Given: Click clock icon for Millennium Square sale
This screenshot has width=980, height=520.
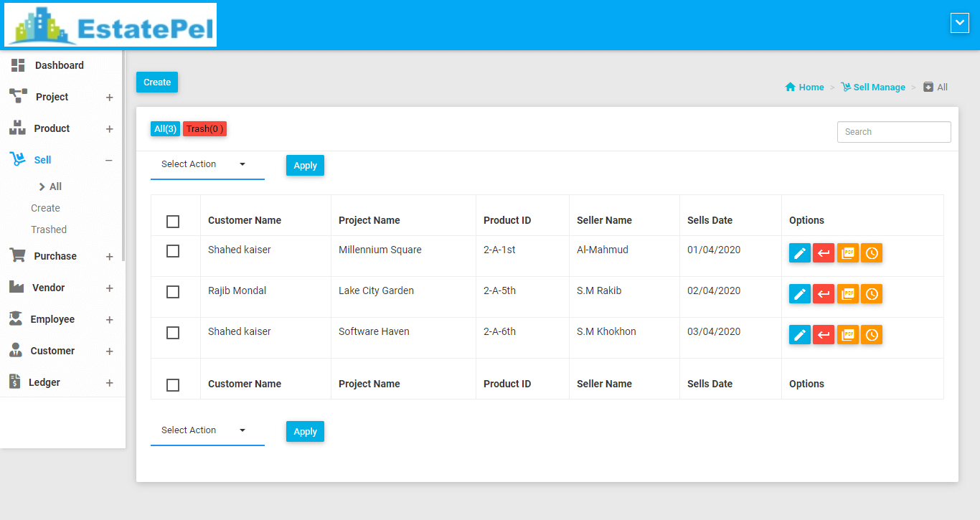Looking at the screenshot, I should [x=872, y=253].
